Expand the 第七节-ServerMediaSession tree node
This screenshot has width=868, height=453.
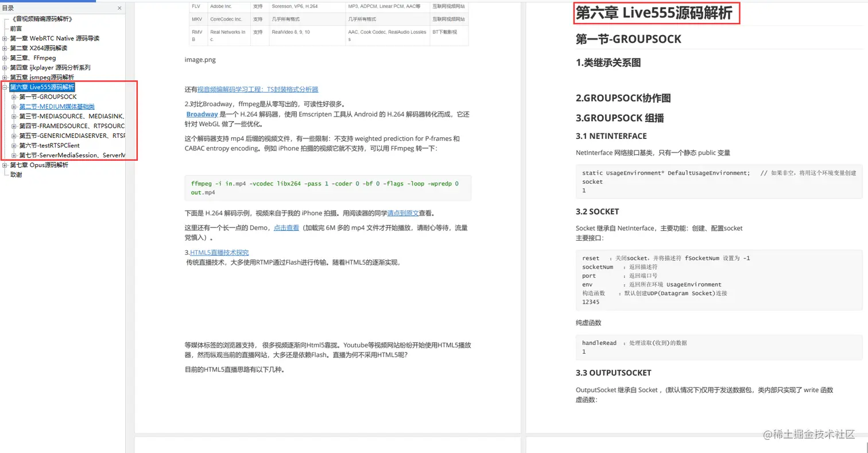click(x=14, y=155)
